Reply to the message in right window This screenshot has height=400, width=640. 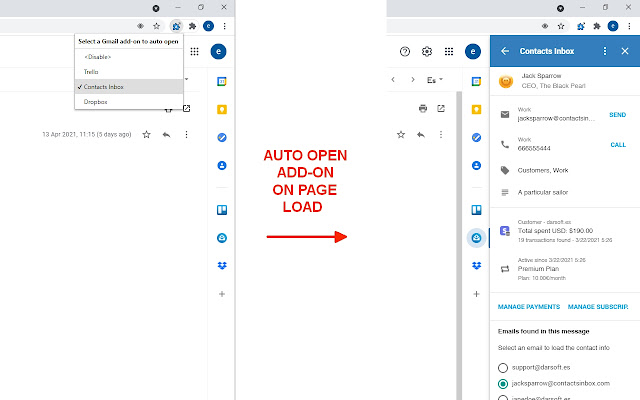(x=421, y=134)
